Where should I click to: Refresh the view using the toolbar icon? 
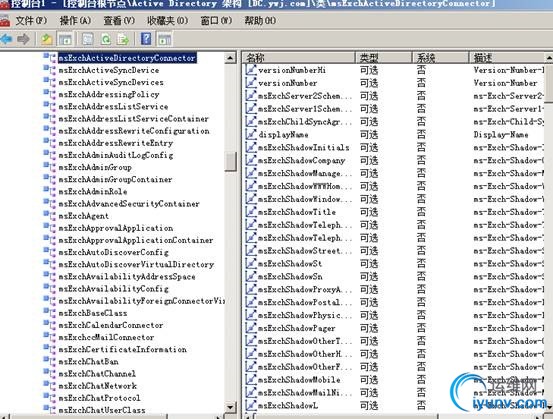105,39
